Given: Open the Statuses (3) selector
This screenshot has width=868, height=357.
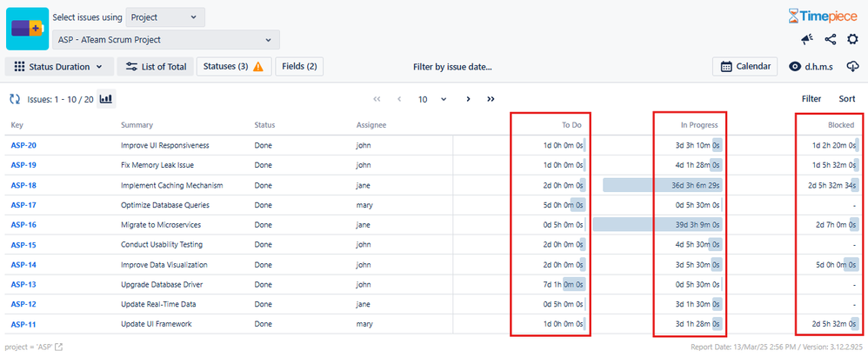Looking at the screenshot, I should (x=234, y=66).
